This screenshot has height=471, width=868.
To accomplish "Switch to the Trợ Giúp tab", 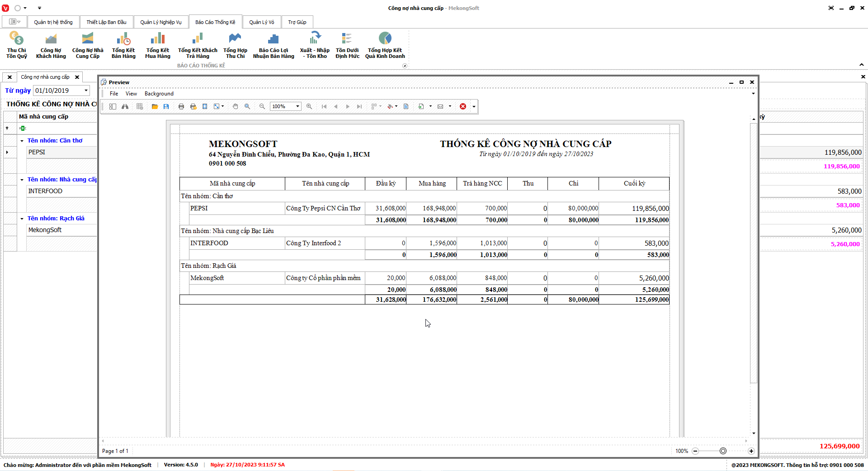I will tap(297, 22).
